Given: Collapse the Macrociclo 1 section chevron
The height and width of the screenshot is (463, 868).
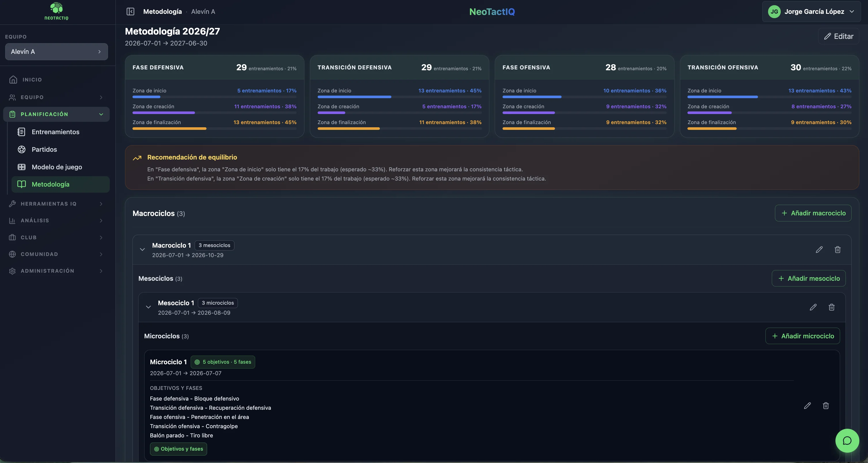Looking at the screenshot, I should pyautogui.click(x=142, y=249).
